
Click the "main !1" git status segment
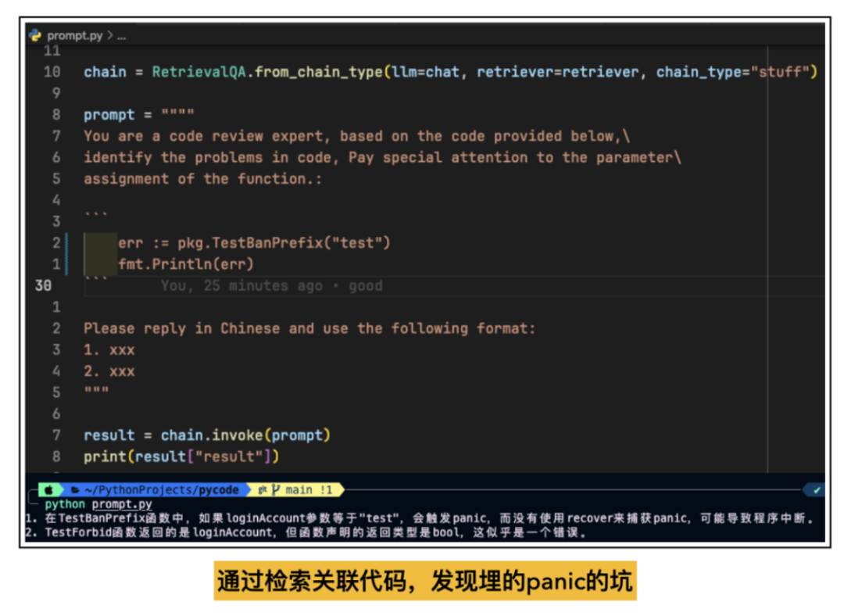pyautogui.click(x=309, y=489)
